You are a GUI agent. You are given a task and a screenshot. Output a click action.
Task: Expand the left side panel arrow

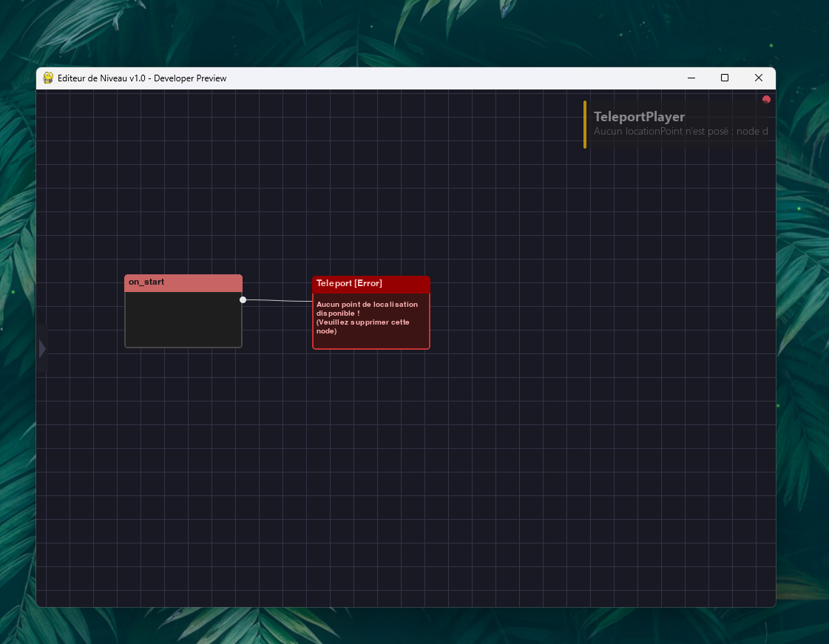tap(42, 348)
